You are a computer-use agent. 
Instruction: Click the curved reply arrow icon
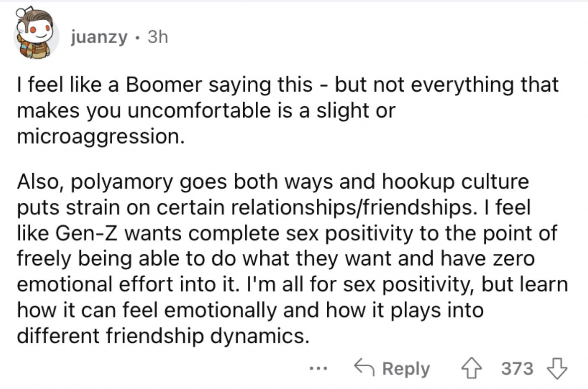pos(364,367)
